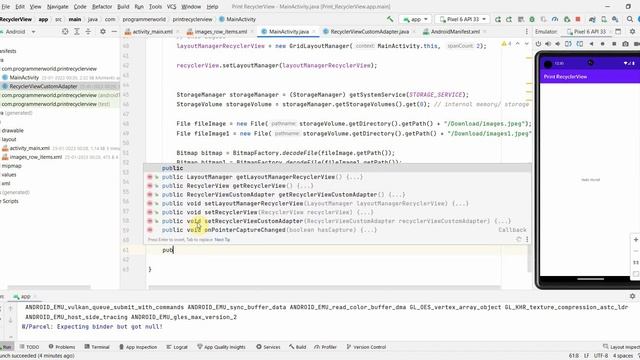Open the Profiler tool window

point(325,347)
